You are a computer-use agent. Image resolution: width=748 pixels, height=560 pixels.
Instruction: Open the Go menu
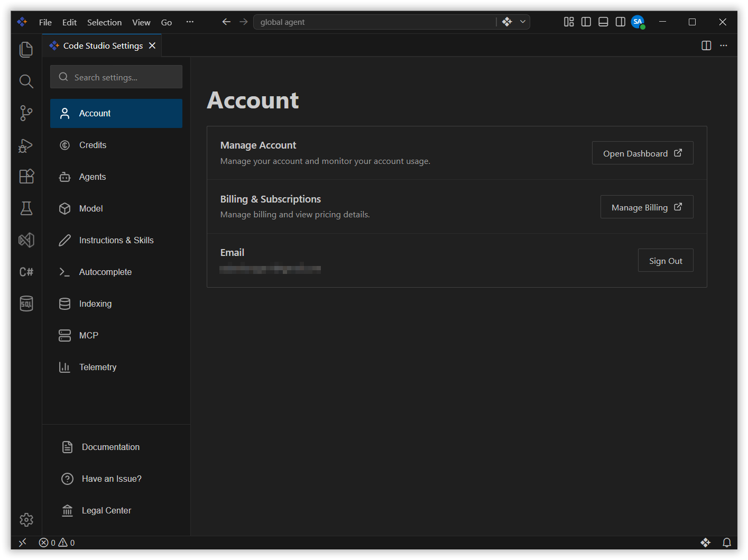167,22
